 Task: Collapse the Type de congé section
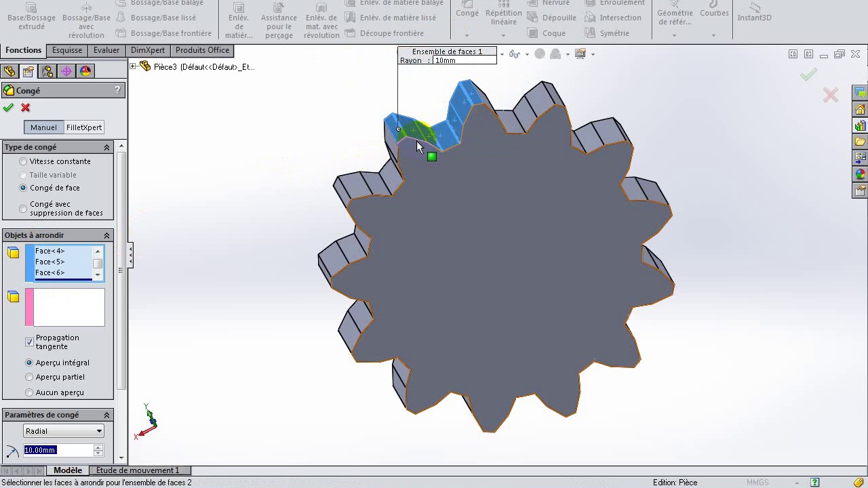(x=106, y=147)
